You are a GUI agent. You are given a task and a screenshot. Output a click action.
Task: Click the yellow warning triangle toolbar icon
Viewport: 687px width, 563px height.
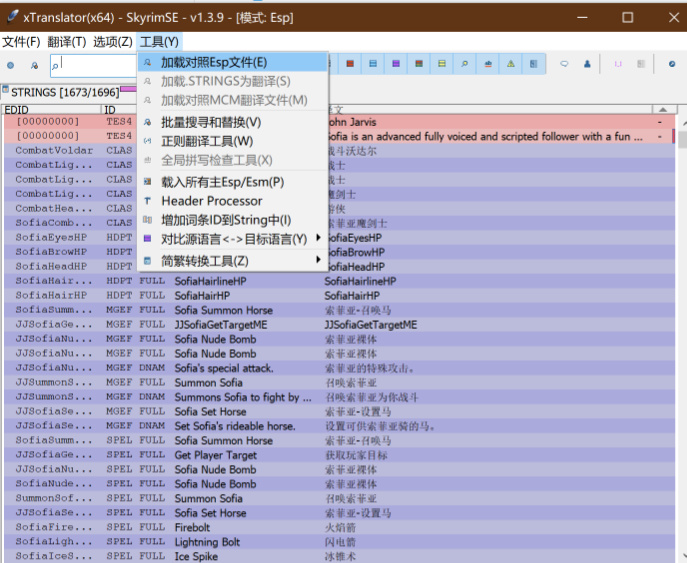[x=511, y=64]
